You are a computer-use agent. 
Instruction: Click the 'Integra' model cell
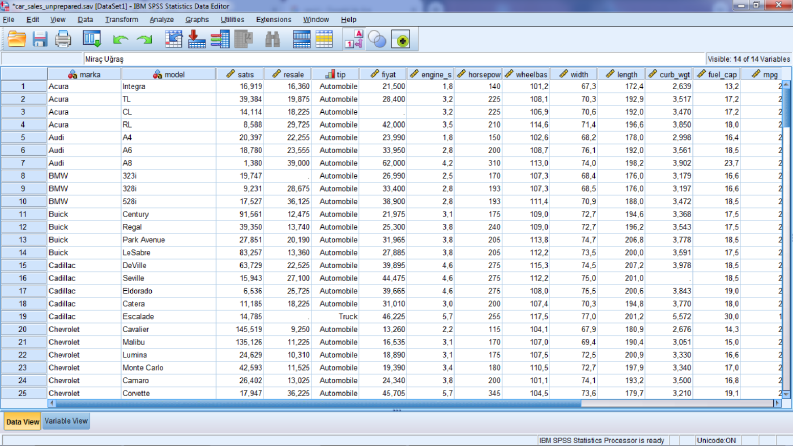click(168, 86)
